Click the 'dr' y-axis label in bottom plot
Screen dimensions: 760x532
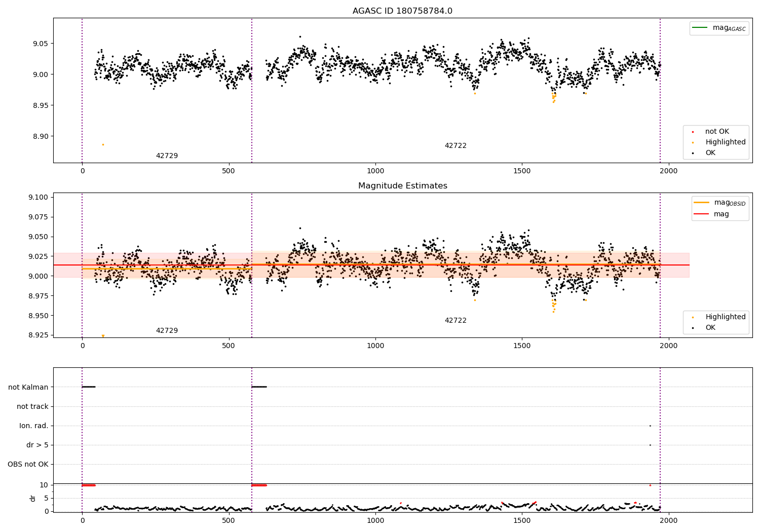point(33,498)
